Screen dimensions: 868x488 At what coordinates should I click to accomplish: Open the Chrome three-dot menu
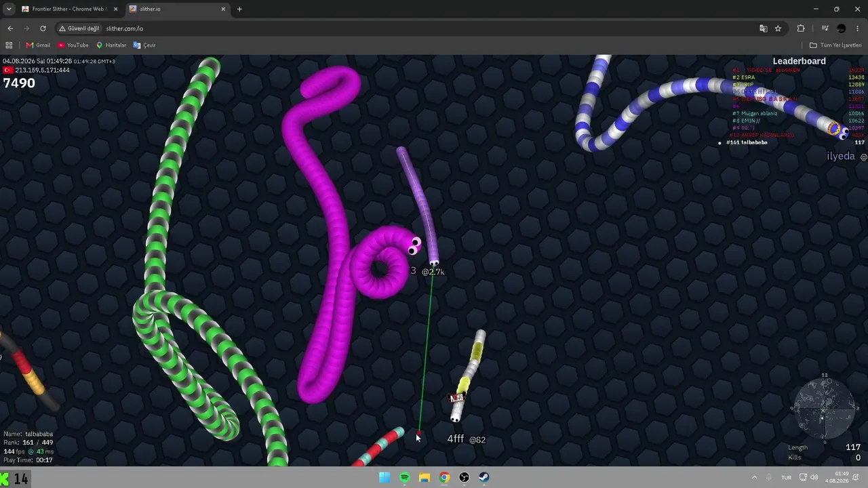pos(858,28)
